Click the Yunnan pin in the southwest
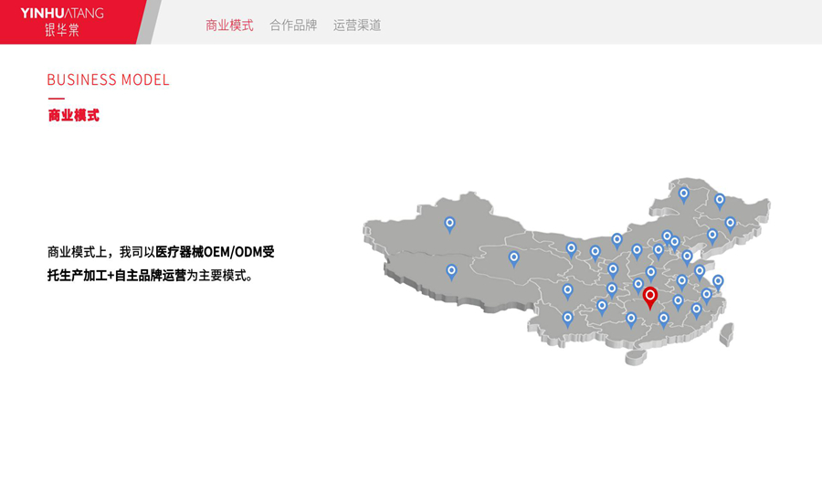The height and width of the screenshot is (504, 822). click(567, 318)
